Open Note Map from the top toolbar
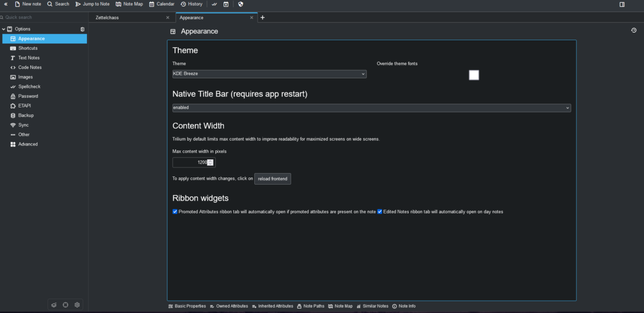 pos(129,4)
